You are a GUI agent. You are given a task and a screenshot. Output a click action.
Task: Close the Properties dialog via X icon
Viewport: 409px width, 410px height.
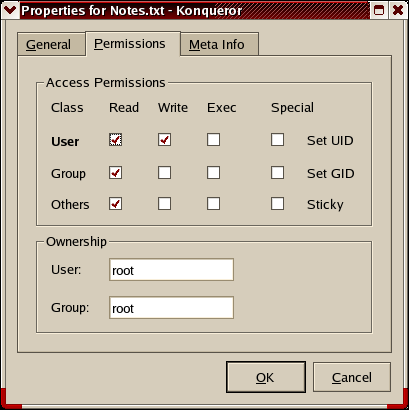398,10
